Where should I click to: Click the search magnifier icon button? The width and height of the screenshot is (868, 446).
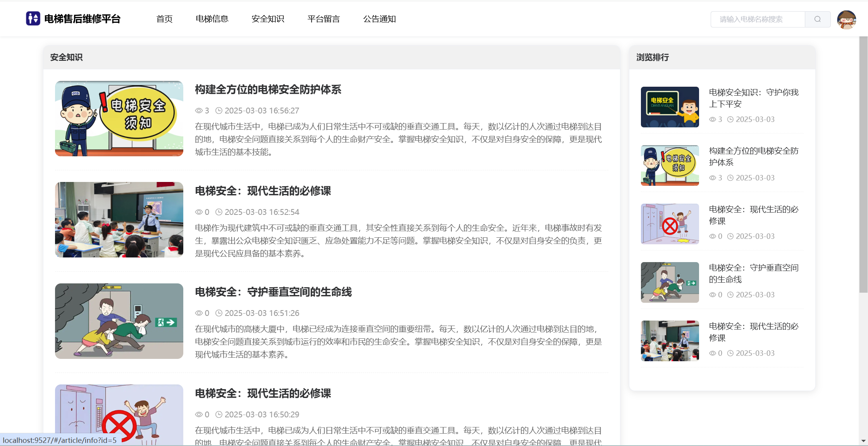pos(817,19)
